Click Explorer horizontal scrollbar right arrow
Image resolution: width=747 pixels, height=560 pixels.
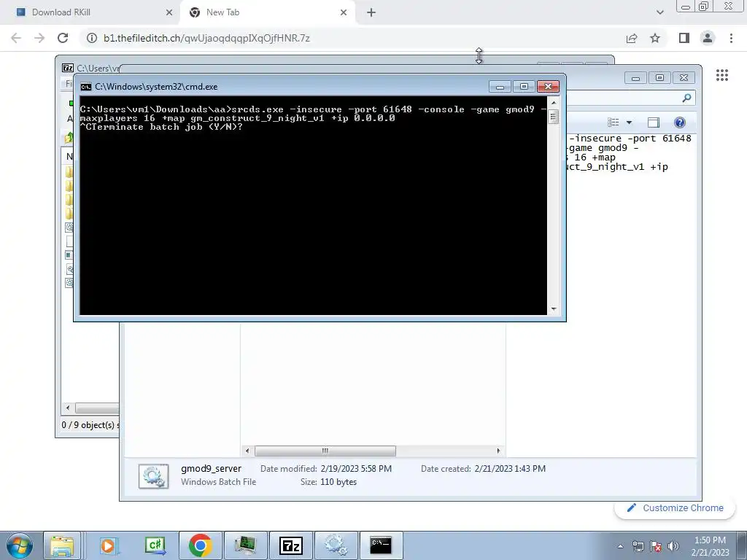tap(499, 451)
